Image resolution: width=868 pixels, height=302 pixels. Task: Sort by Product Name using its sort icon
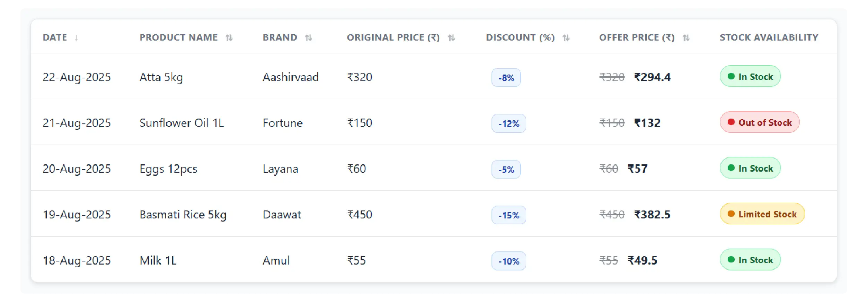[229, 38]
